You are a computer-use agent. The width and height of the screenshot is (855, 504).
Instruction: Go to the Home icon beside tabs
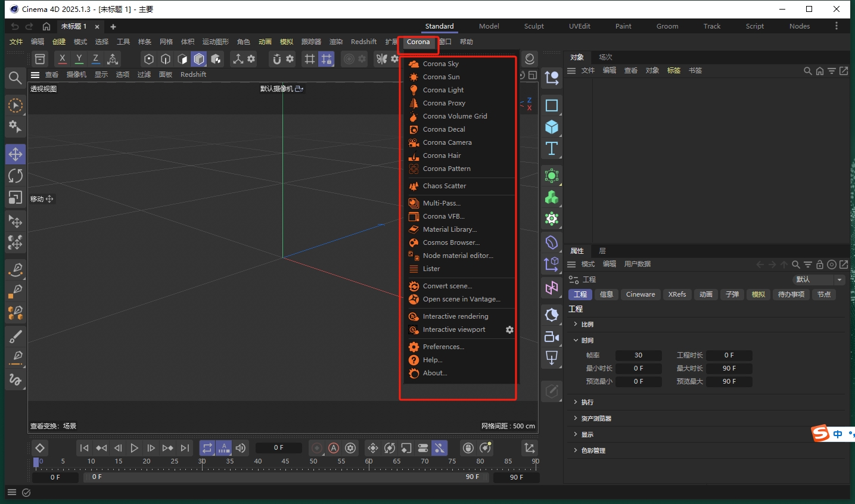click(x=46, y=27)
